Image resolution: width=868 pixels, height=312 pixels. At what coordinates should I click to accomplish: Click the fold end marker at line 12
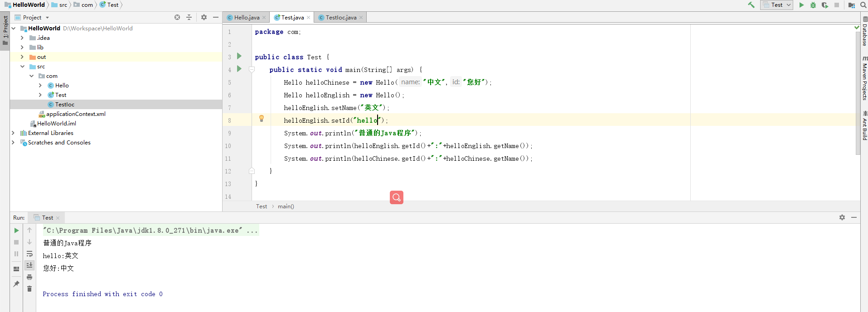(252, 171)
